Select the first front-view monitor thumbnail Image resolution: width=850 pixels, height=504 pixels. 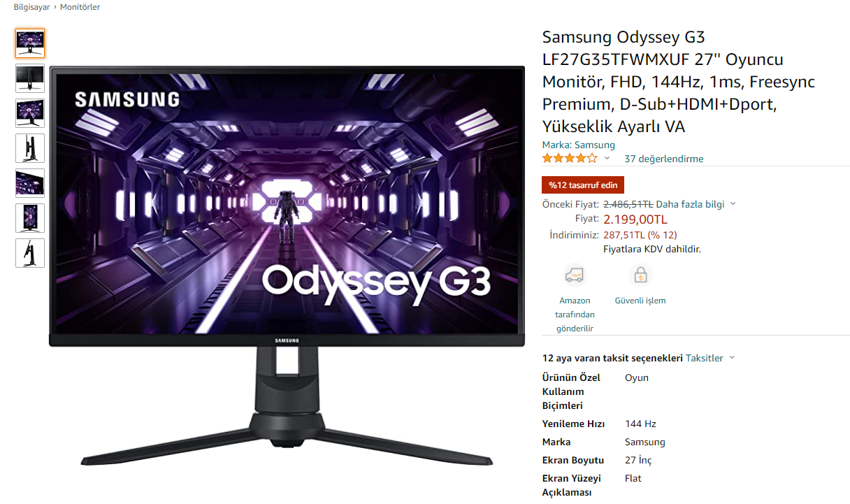click(x=30, y=43)
